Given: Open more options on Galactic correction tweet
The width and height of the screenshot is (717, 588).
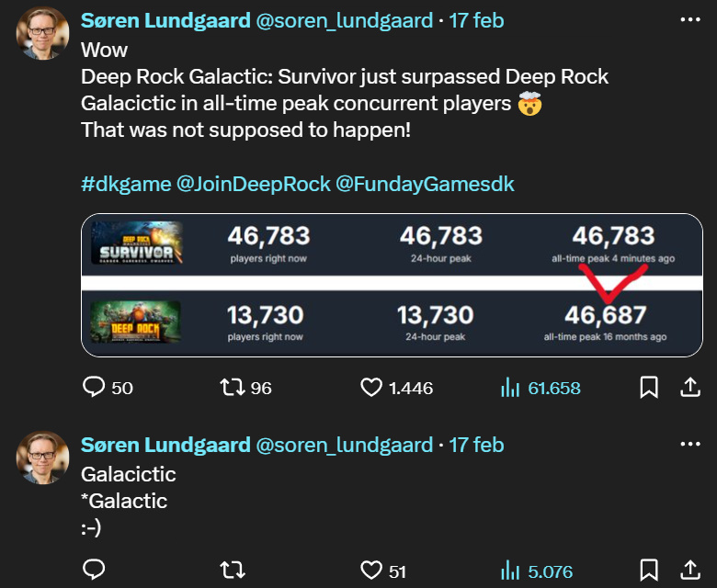Looking at the screenshot, I should point(689,445).
